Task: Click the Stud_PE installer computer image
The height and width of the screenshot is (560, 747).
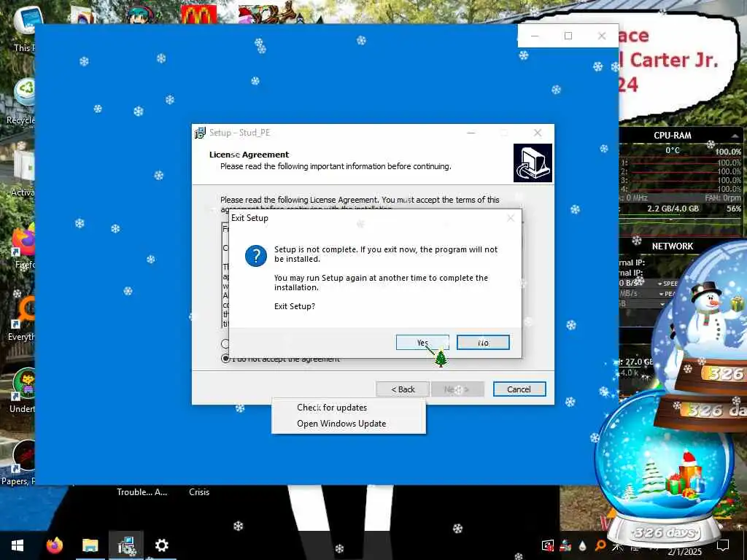Action: [533, 163]
